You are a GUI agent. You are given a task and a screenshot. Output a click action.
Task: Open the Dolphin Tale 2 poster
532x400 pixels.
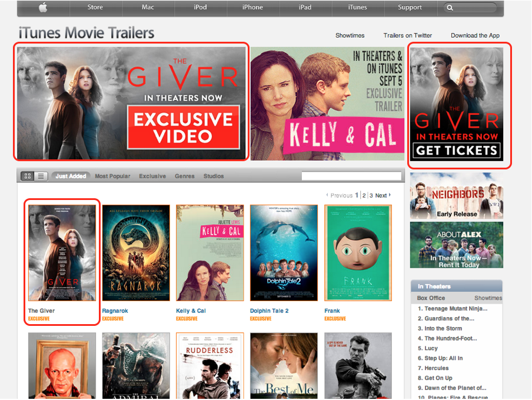tap(284, 253)
